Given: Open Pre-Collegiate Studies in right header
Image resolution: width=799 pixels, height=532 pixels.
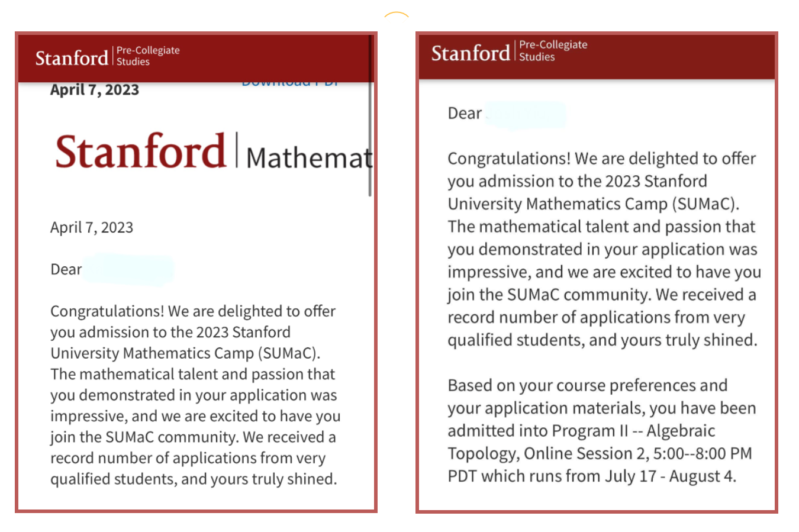Looking at the screenshot, I should [x=553, y=51].
